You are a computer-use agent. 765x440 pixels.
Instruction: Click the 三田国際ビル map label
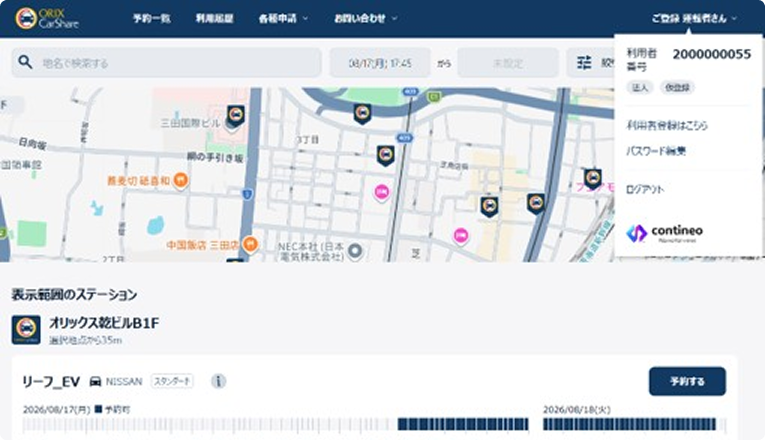point(191,123)
